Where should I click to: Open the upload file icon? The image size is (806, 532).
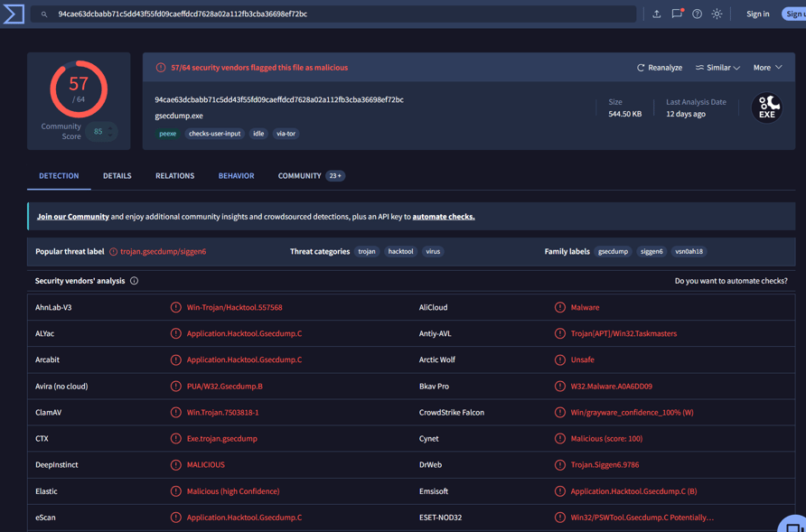pyautogui.click(x=656, y=14)
